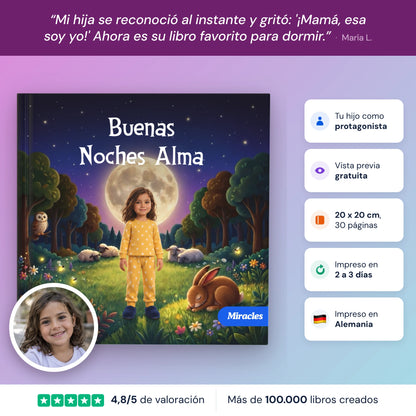Click the blue person icon for protagonista
416x416 pixels.
[320, 121]
